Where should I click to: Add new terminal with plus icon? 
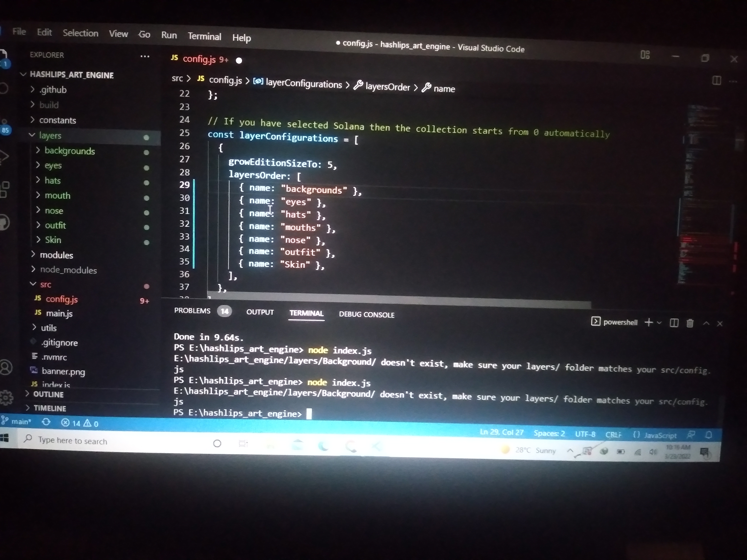[x=648, y=322]
